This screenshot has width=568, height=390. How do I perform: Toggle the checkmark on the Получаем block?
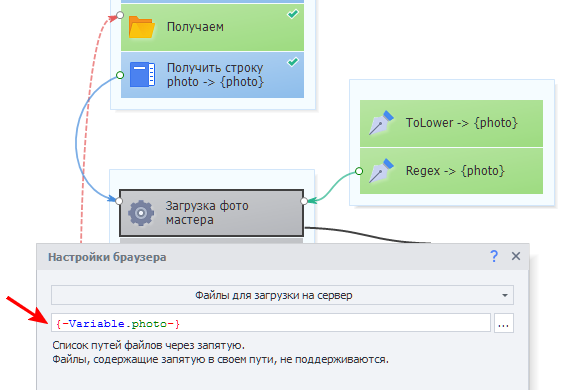pyautogui.click(x=293, y=14)
